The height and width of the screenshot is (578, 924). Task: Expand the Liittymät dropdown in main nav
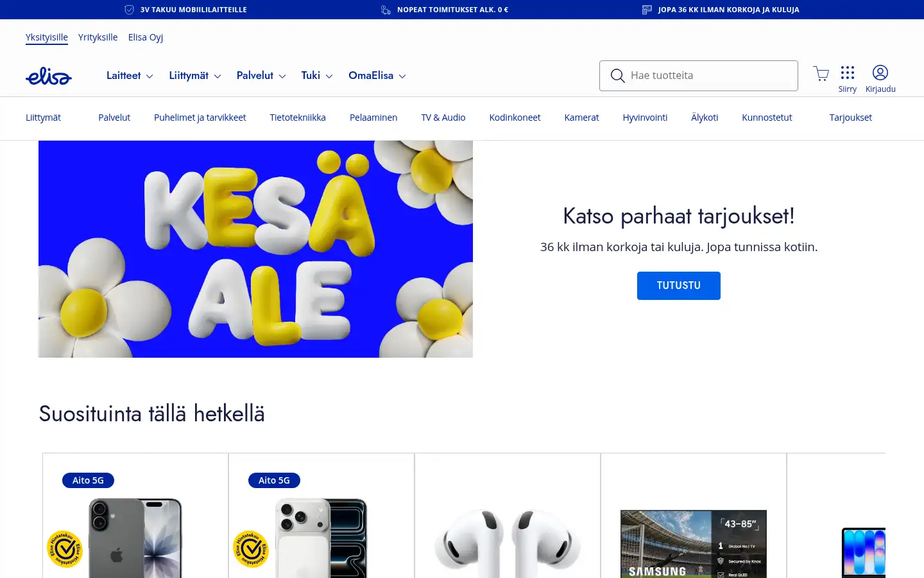click(195, 76)
